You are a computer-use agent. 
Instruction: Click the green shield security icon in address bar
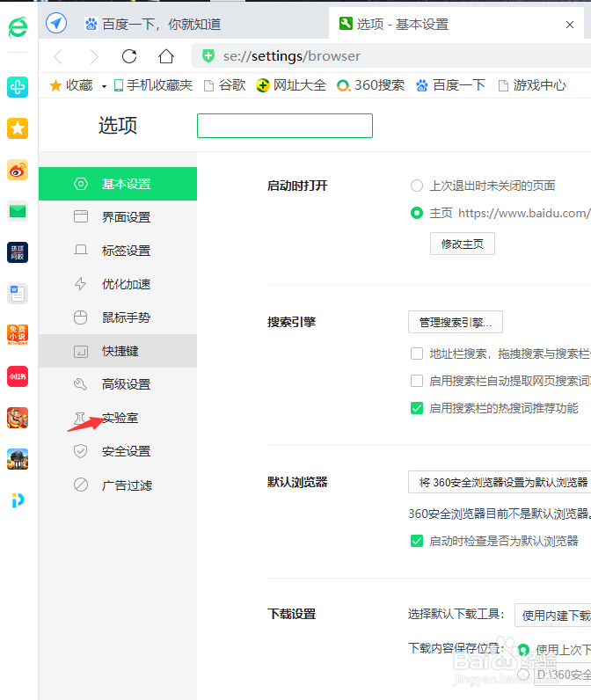(x=208, y=55)
